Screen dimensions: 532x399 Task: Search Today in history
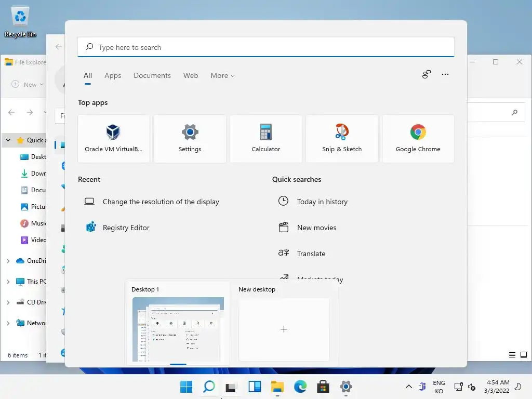tap(313, 202)
